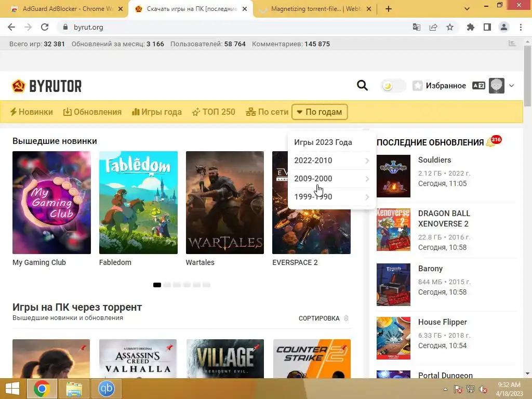This screenshot has width=532, height=399.
Task: Collapse the По годам dropdown
Action: [320, 112]
